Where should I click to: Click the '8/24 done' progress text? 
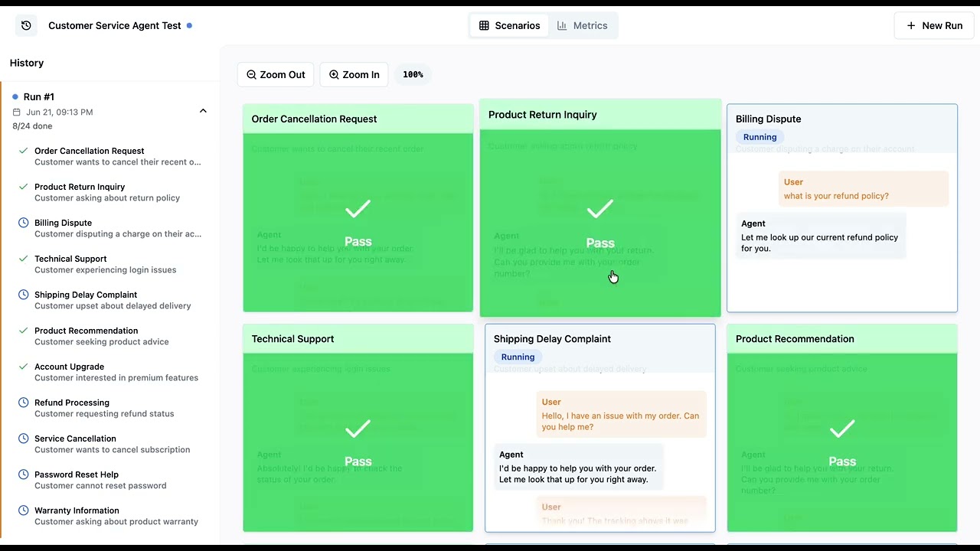tap(32, 126)
